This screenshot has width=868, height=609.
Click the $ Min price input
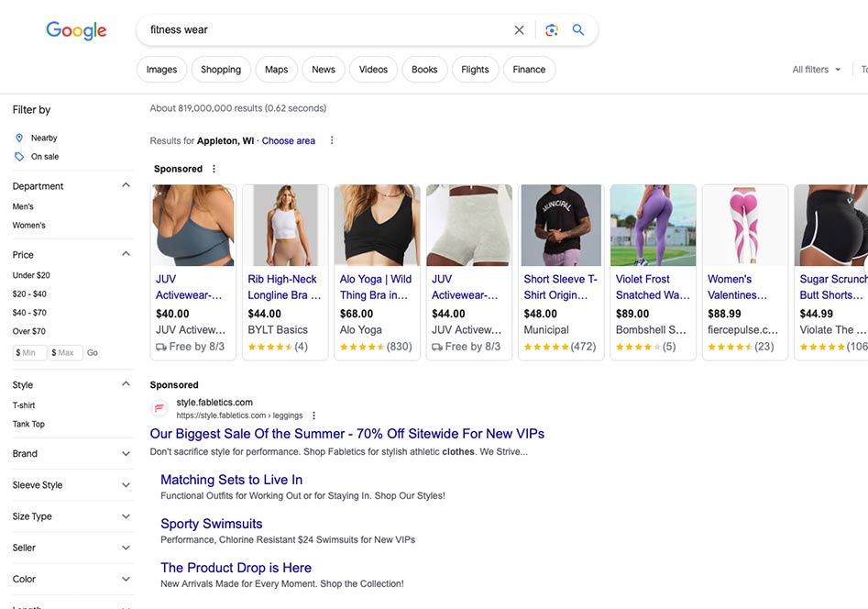click(x=29, y=353)
